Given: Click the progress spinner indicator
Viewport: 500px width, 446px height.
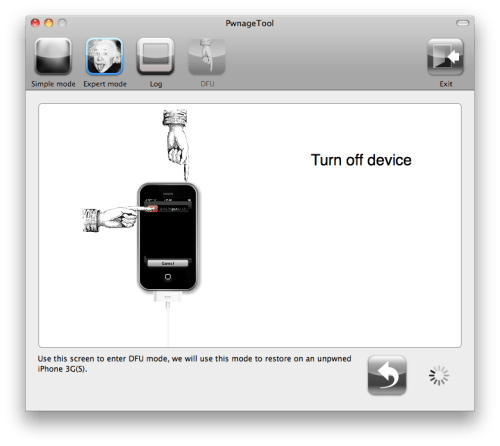Looking at the screenshot, I should click(x=439, y=375).
